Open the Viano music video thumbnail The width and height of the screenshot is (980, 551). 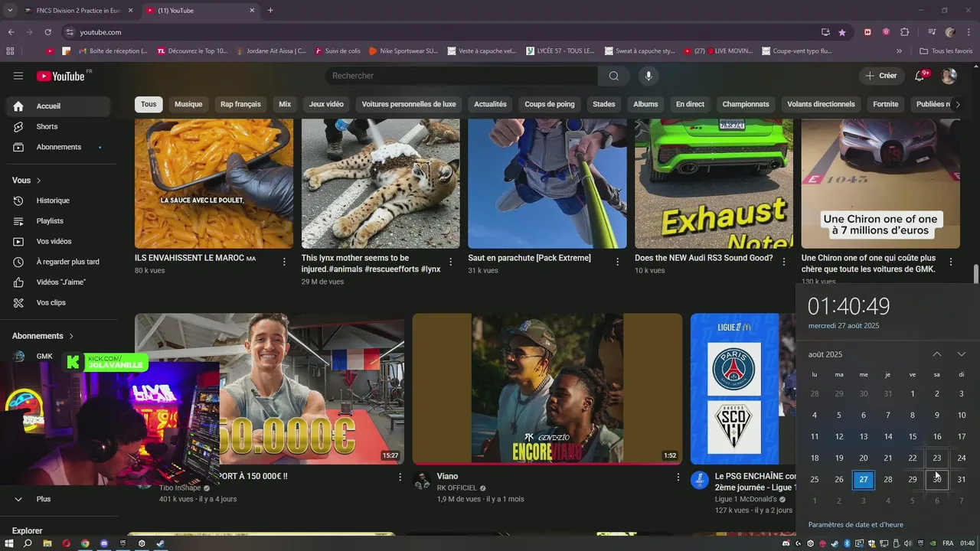click(x=547, y=388)
